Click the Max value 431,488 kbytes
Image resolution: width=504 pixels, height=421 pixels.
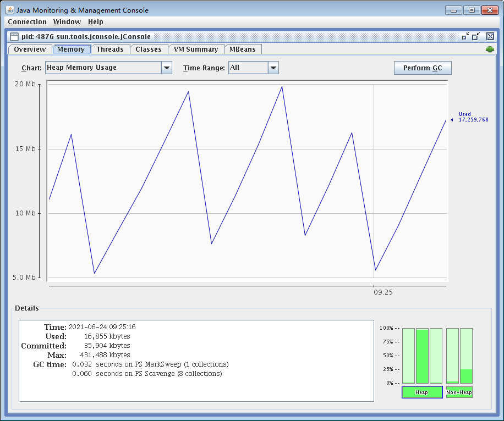pos(105,355)
